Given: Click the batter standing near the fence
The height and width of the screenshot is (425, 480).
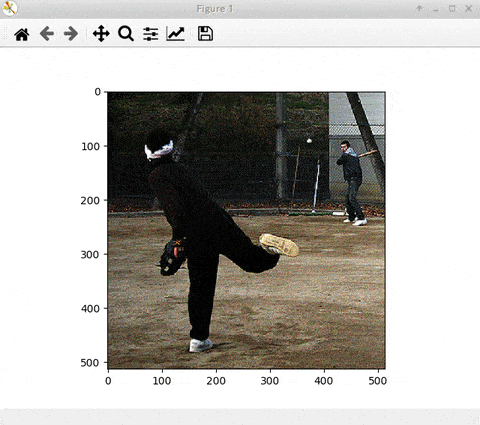Looking at the screenshot, I should tap(352, 183).
